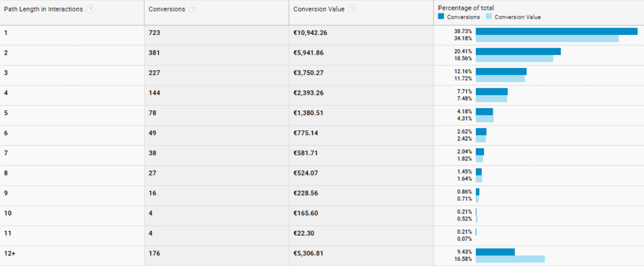Click the light blue Conversion Value legend swatch

point(489,17)
